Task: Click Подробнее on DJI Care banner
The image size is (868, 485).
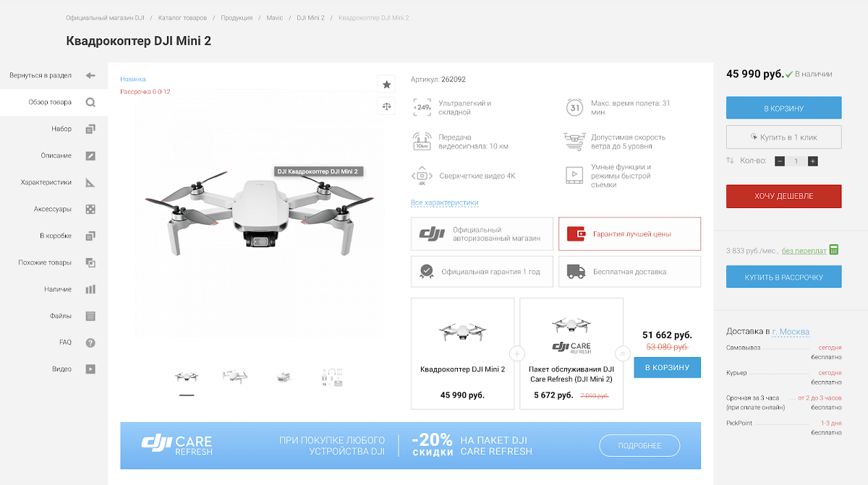Action: (x=639, y=445)
